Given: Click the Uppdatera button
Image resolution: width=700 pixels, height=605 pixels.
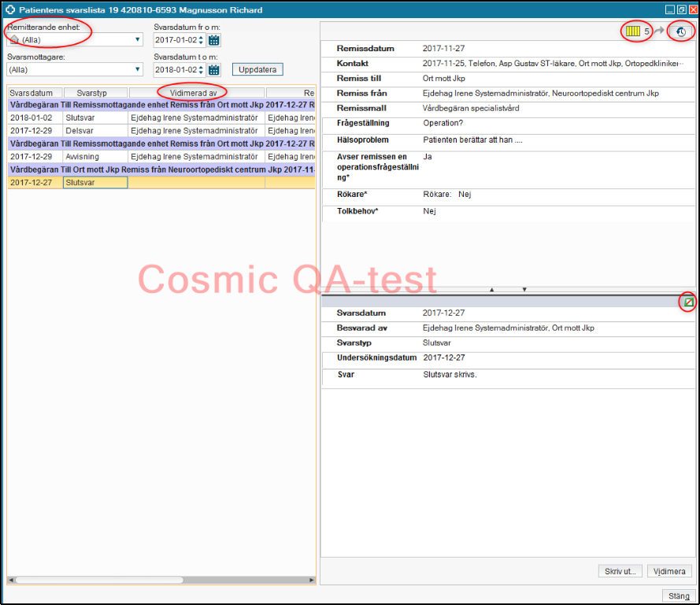Looking at the screenshot, I should (257, 69).
